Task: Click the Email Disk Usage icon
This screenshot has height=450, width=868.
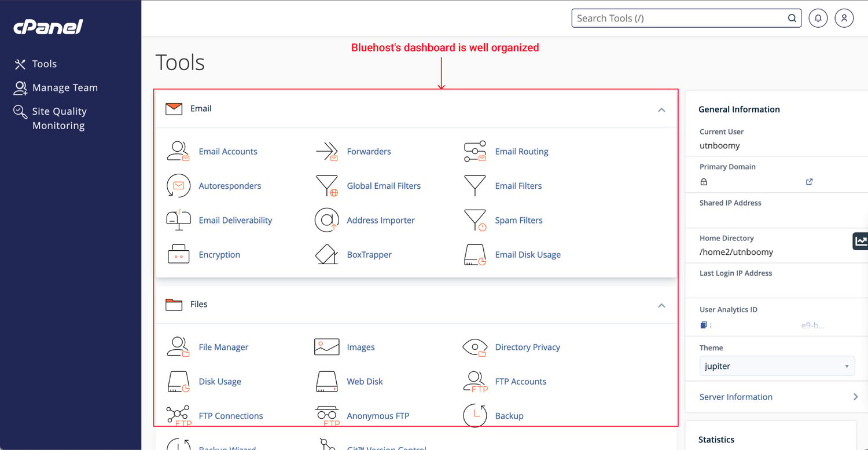Action: 475,254
